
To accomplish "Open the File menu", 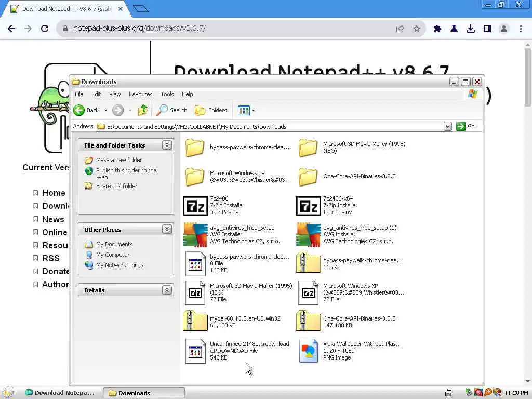I will 79,94.
